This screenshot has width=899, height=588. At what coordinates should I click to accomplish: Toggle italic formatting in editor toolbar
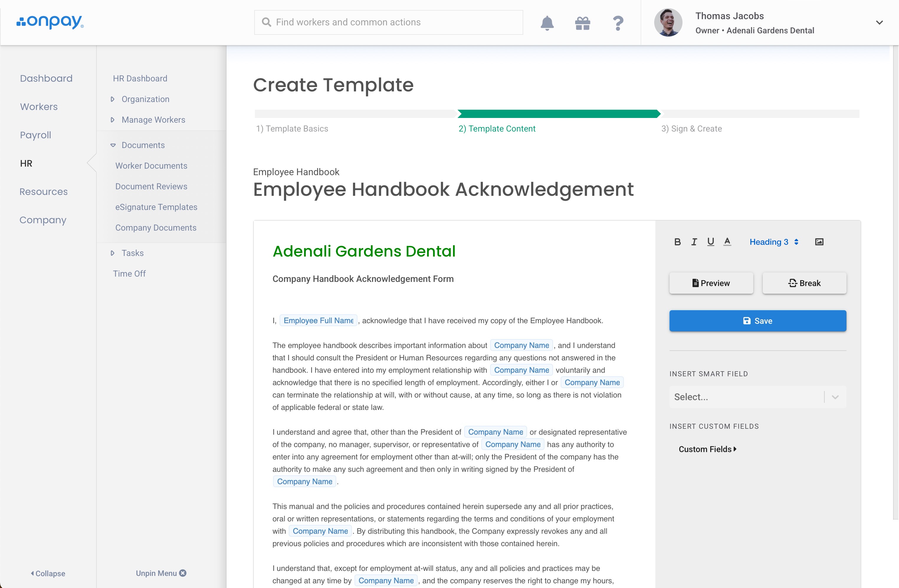coord(694,242)
